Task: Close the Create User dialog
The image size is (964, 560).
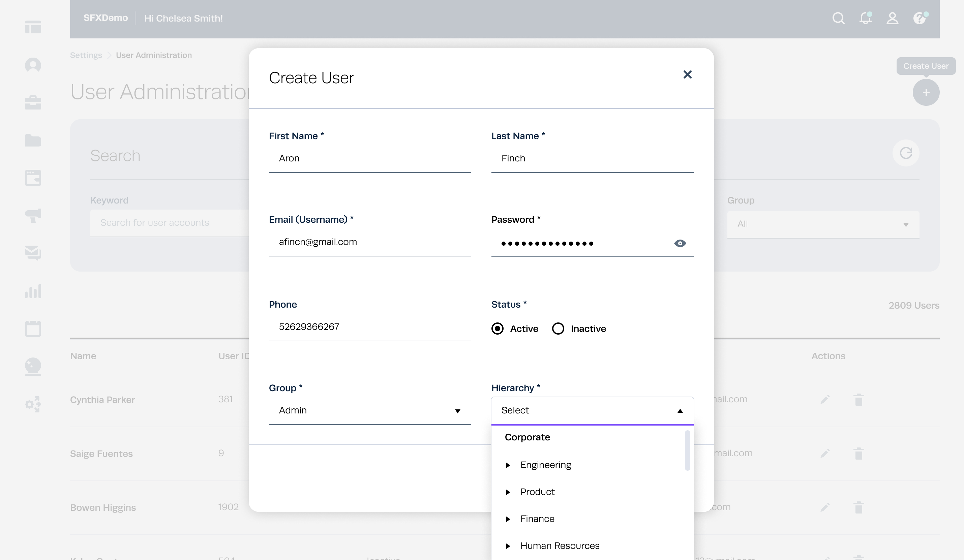Action: [x=687, y=74]
